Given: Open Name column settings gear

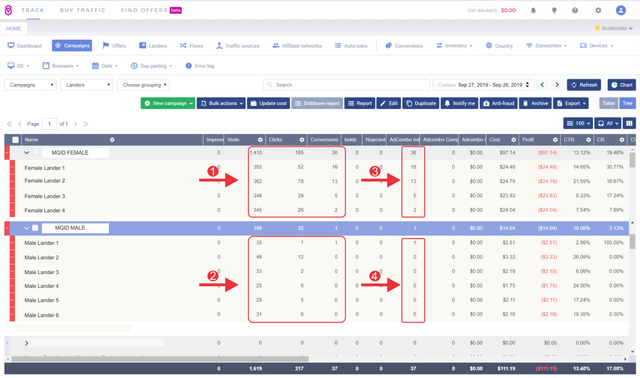Looking at the screenshot, I should (112, 140).
